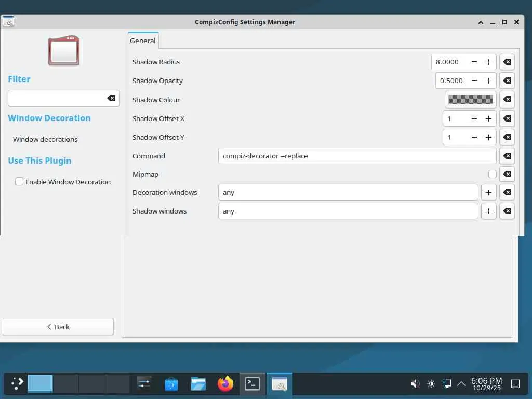Launch Firefox from the taskbar
The image size is (532, 399).
click(225, 384)
